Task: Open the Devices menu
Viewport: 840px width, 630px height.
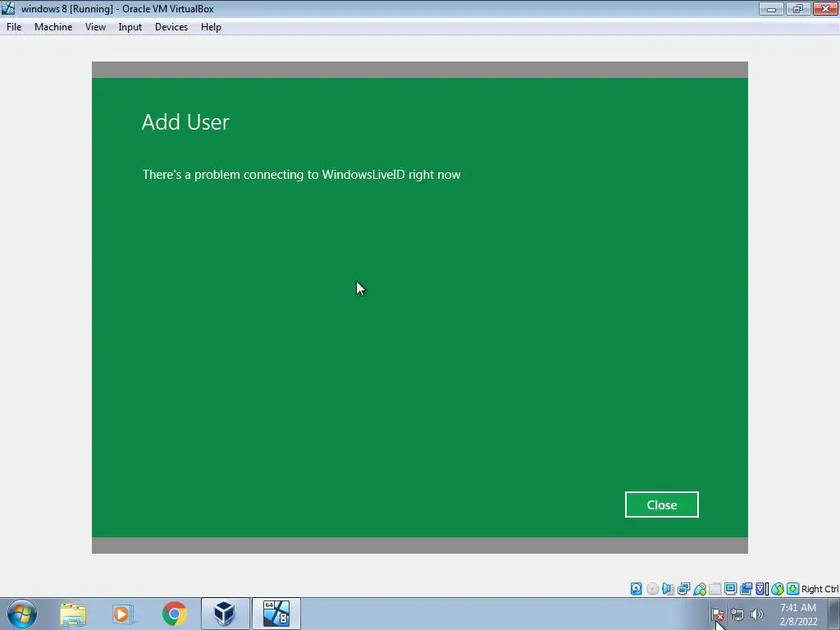Action: [x=171, y=27]
